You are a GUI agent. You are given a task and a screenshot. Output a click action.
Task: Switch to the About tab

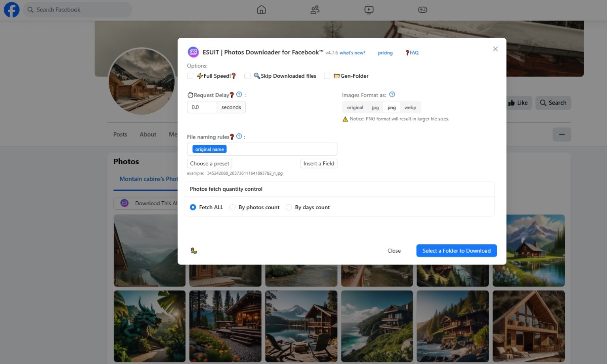tap(148, 134)
